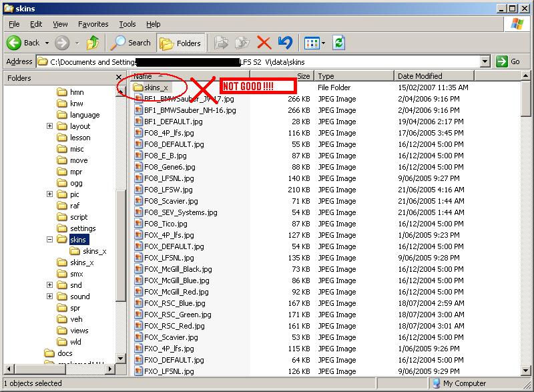Select the hmn folder in tree

click(77, 92)
